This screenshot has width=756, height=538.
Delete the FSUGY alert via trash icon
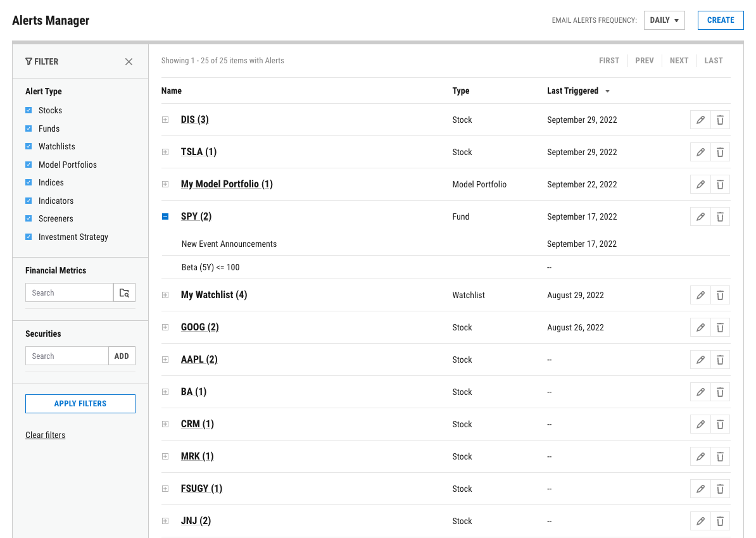click(x=720, y=489)
